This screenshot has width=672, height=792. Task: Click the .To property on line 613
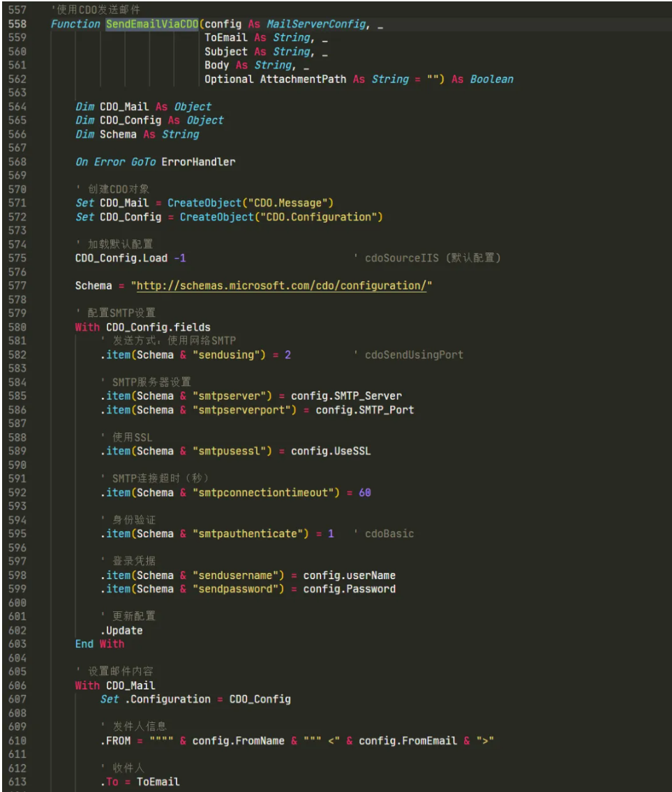coord(109,782)
